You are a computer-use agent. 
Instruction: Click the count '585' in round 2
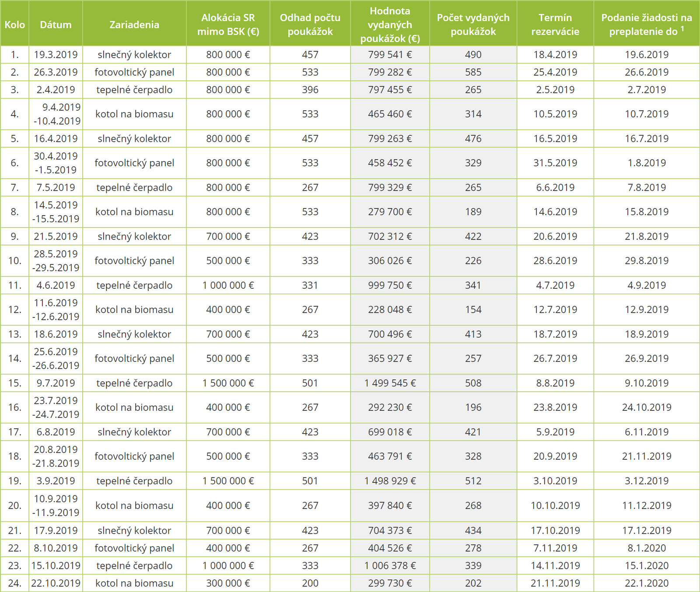pos(473,72)
